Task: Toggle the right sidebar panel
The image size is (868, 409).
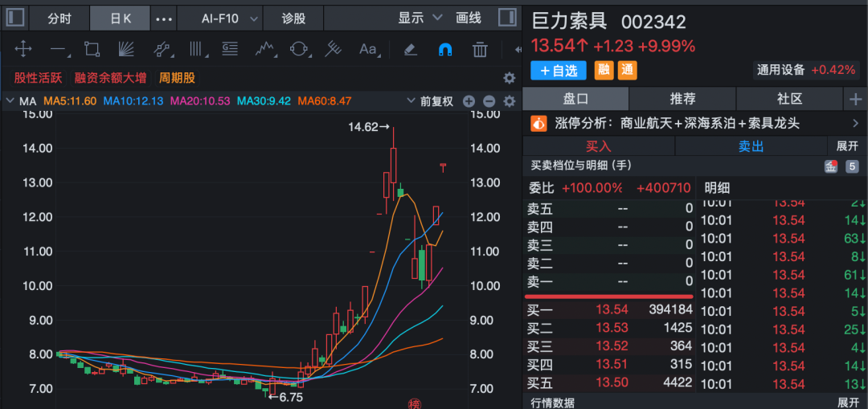Action: [x=507, y=18]
